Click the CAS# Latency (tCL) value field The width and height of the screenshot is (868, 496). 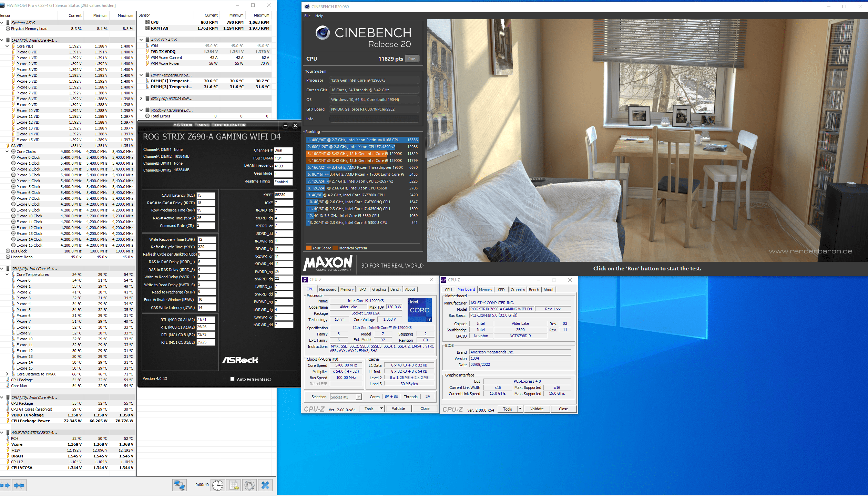pos(206,195)
